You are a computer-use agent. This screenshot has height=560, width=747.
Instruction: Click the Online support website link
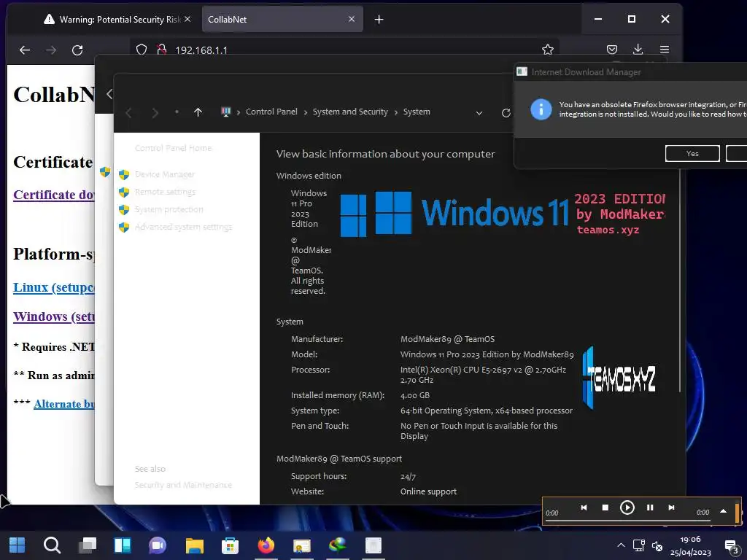point(428,491)
